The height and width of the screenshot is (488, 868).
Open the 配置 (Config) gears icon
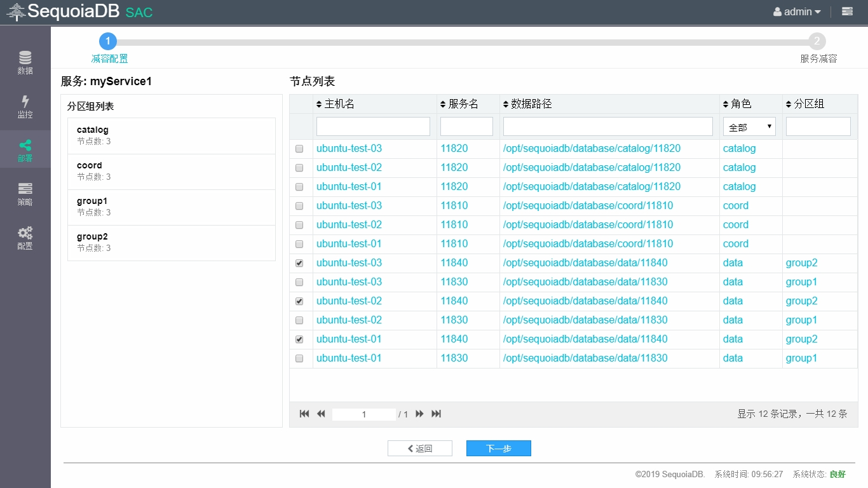click(x=25, y=238)
